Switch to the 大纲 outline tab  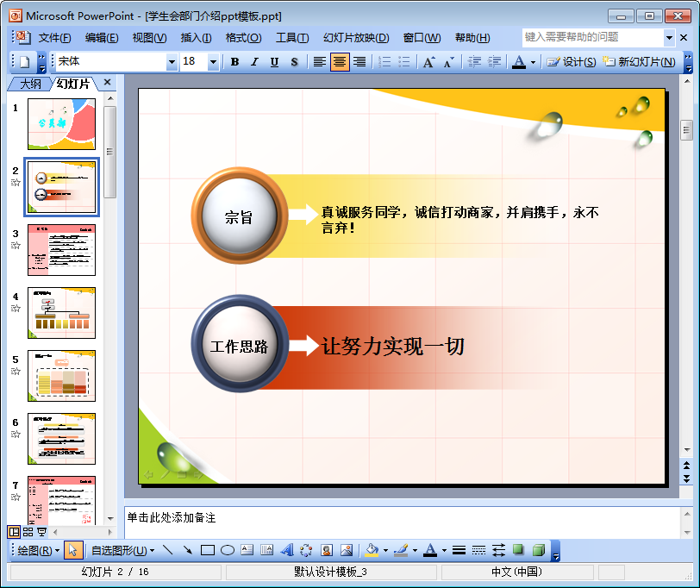31,84
